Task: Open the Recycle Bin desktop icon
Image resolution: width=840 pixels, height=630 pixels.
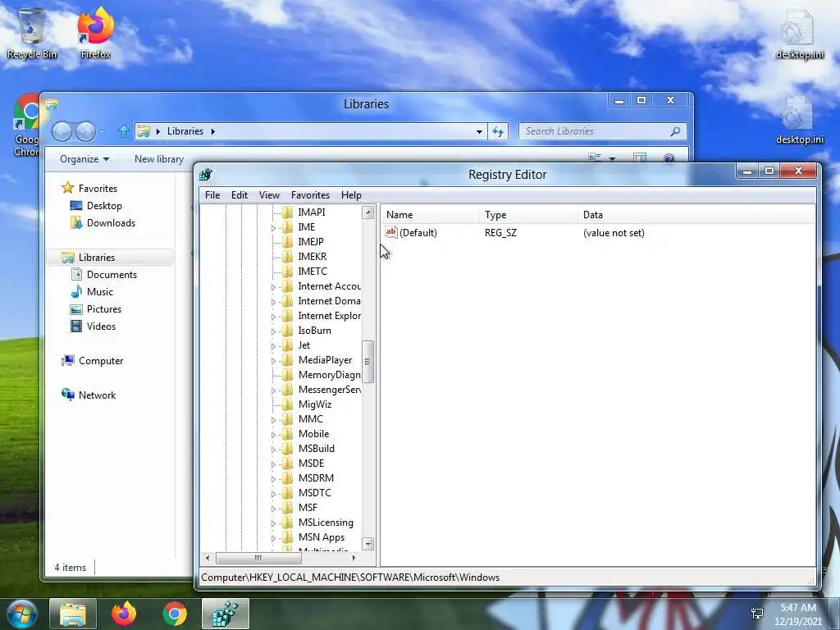Action: pyautogui.click(x=32, y=32)
